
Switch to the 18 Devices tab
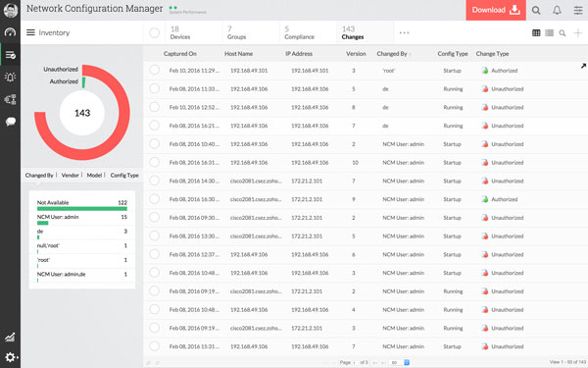coord(180,32)
